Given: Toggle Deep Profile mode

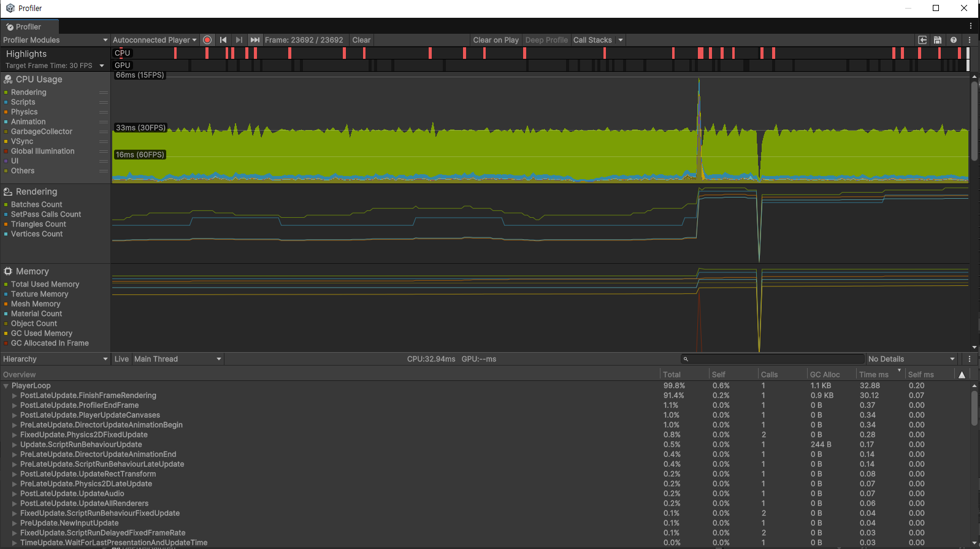Looking at the screenshot, I should click(x=546, y=40).
